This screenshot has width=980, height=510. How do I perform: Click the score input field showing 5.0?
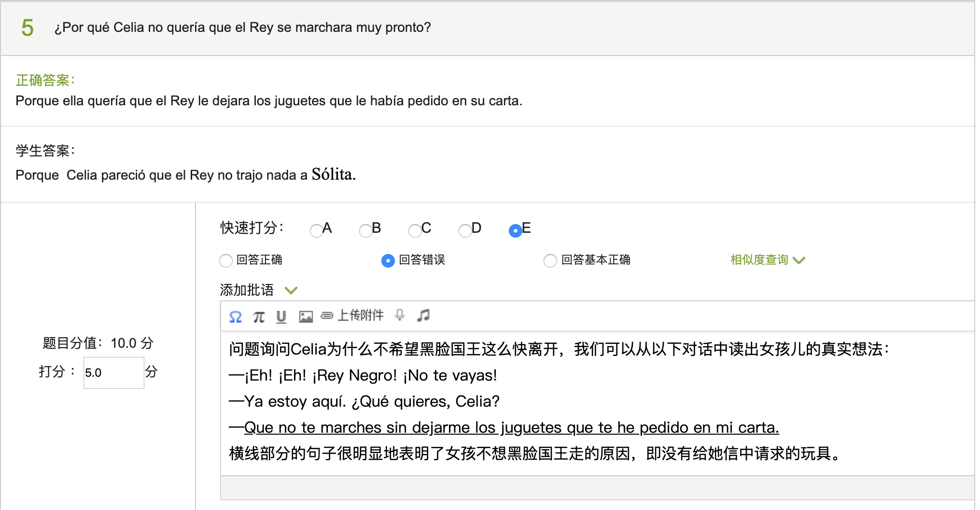(113, 373)
